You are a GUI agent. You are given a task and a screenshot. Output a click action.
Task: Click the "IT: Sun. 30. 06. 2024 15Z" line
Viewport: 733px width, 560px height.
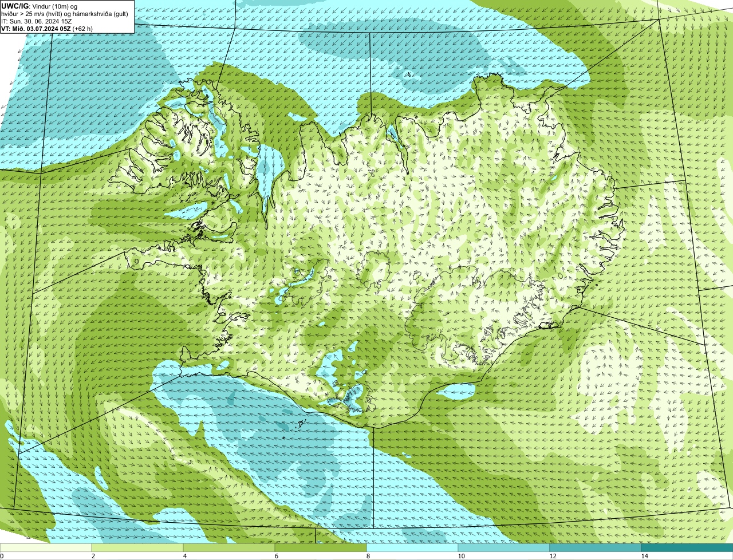click(x=37, y=21)
